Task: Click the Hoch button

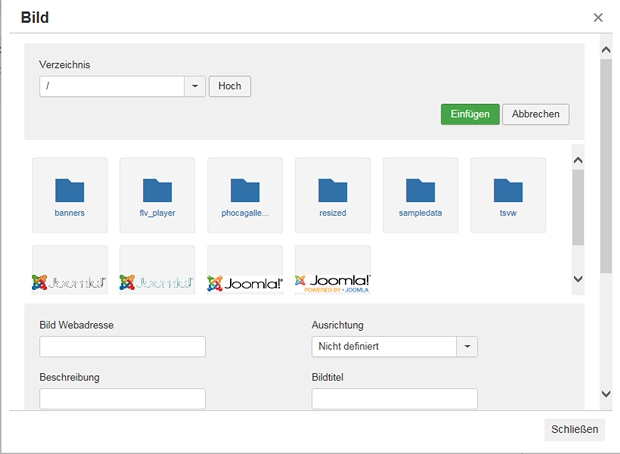Action: (230, 87)
